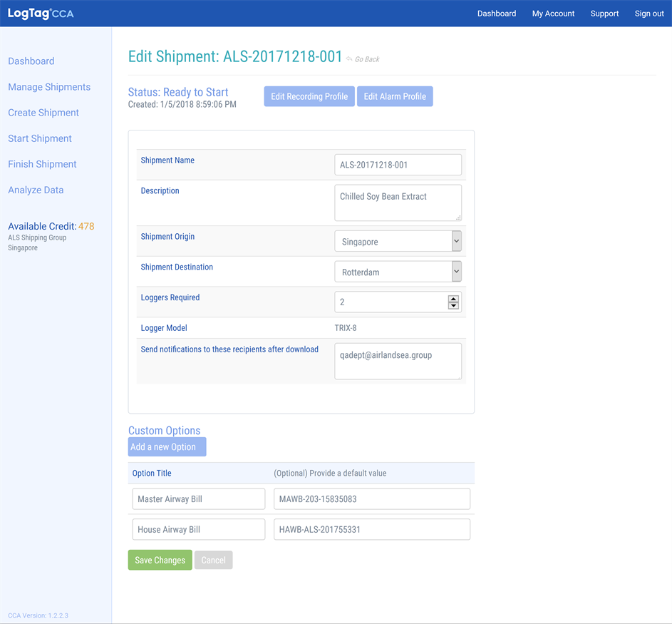Viewport: 672px width, 624px height.
Task: Click Edit Recording Profile button
Action: (309, 97)
